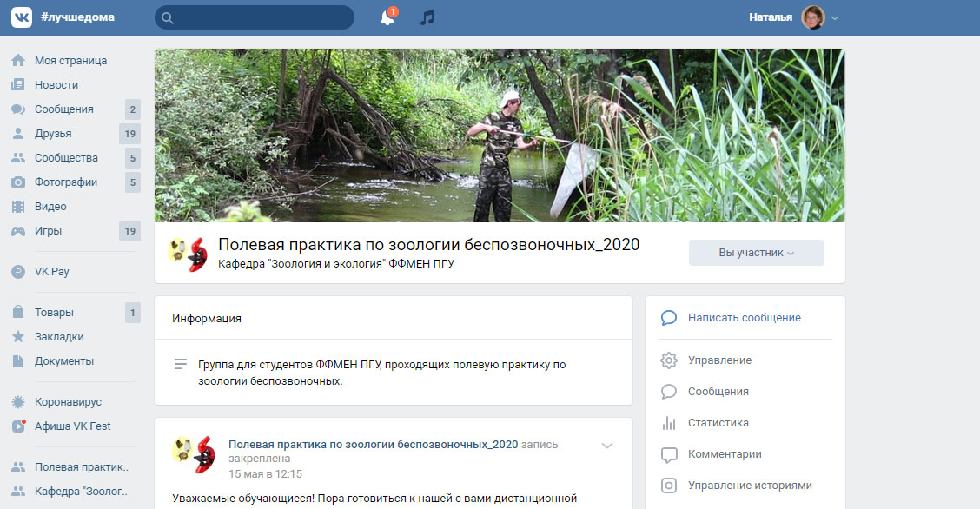Open Комментарии in group menu
The image size is (980, 509).
(x=725, y=454)
